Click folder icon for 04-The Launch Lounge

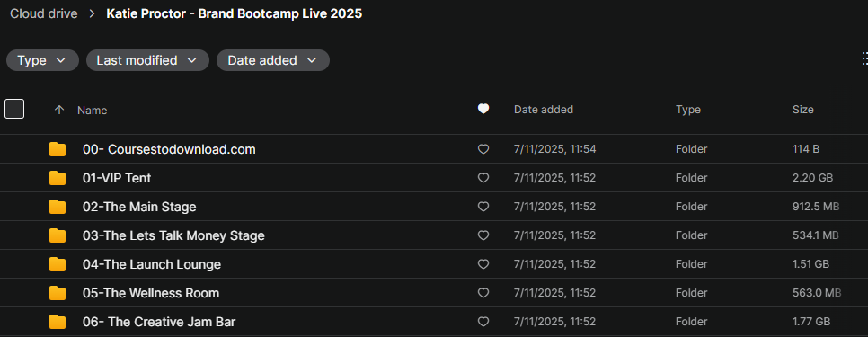point(57,264)
